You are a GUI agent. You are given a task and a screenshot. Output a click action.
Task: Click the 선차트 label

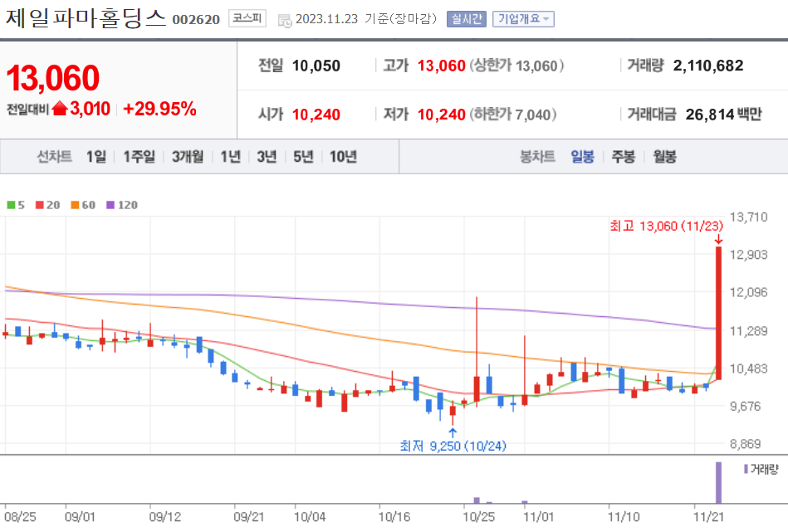(54, 157)
